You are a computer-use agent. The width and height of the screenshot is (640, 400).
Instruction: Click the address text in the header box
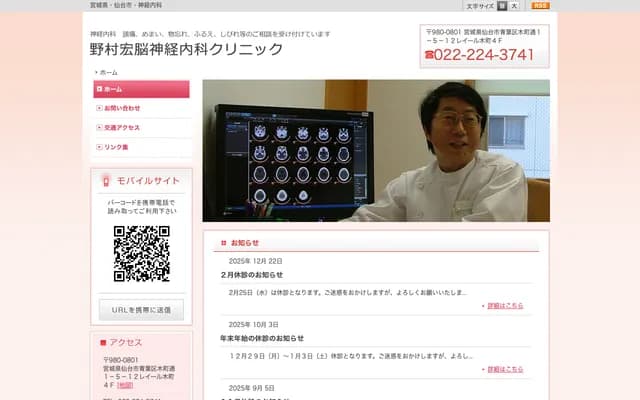[483, 36]
